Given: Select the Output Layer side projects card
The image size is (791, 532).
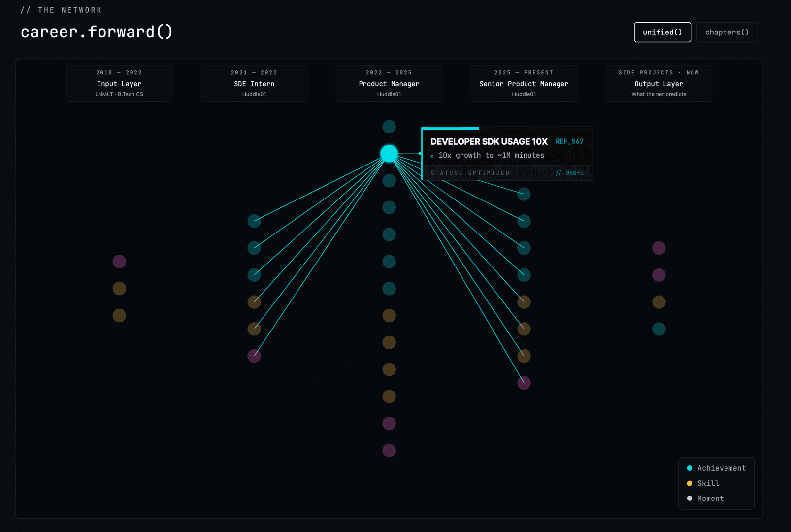Looking at the screenshot, I should coord(659,83).
